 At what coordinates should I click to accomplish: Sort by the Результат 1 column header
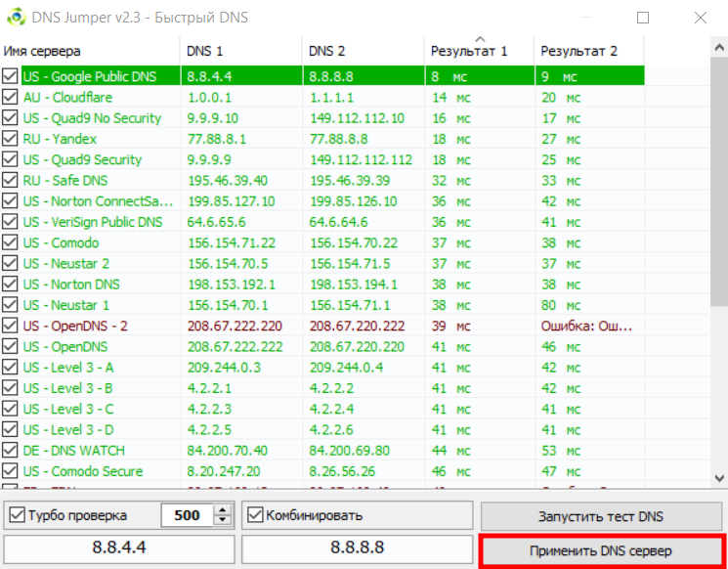(x=480, y=51)
